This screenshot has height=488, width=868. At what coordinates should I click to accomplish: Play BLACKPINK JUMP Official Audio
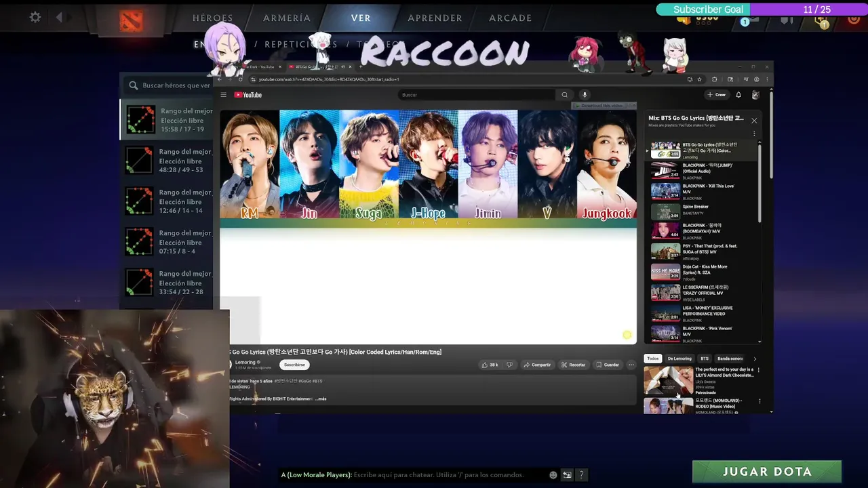pyautogui.click(x=703, y=169)
